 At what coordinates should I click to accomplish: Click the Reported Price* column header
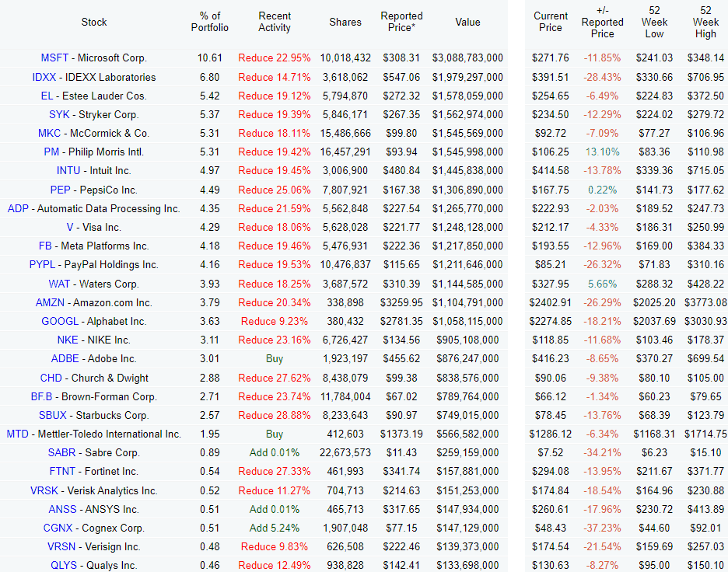click(401, 22)
